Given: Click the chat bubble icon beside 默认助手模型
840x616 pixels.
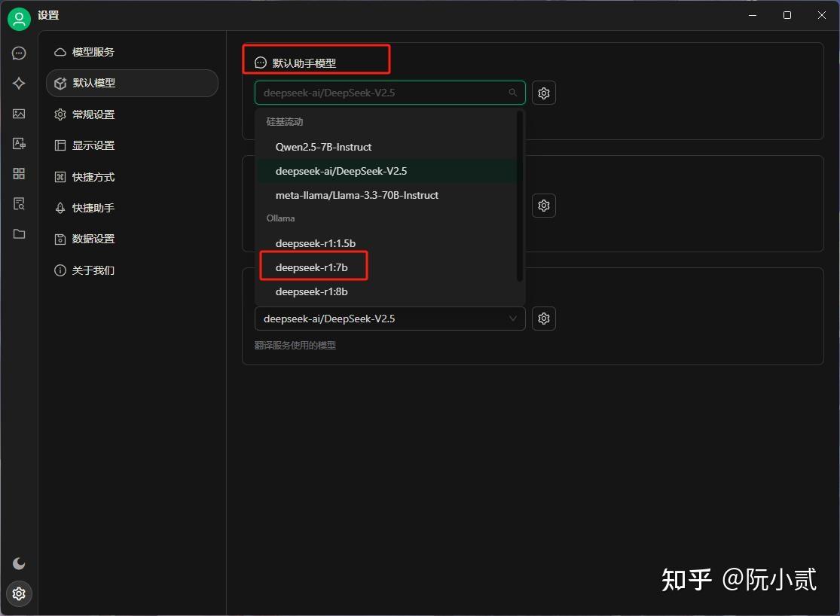Looking at the screenshot, I should tap(261, 63).
